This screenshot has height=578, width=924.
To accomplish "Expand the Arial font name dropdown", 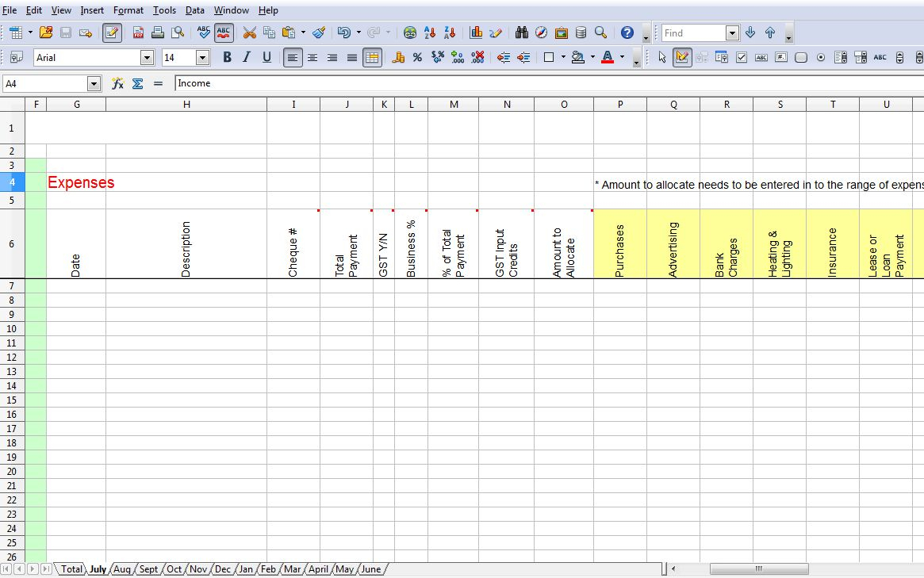I will pyautogui.click(x=147, y=57).
